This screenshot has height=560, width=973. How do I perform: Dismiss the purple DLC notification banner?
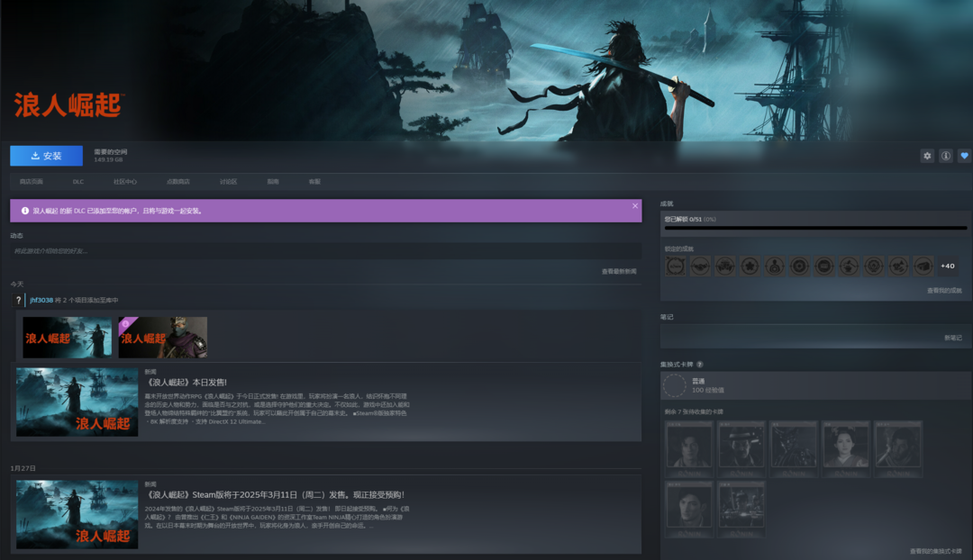click(x=635, y=206)
